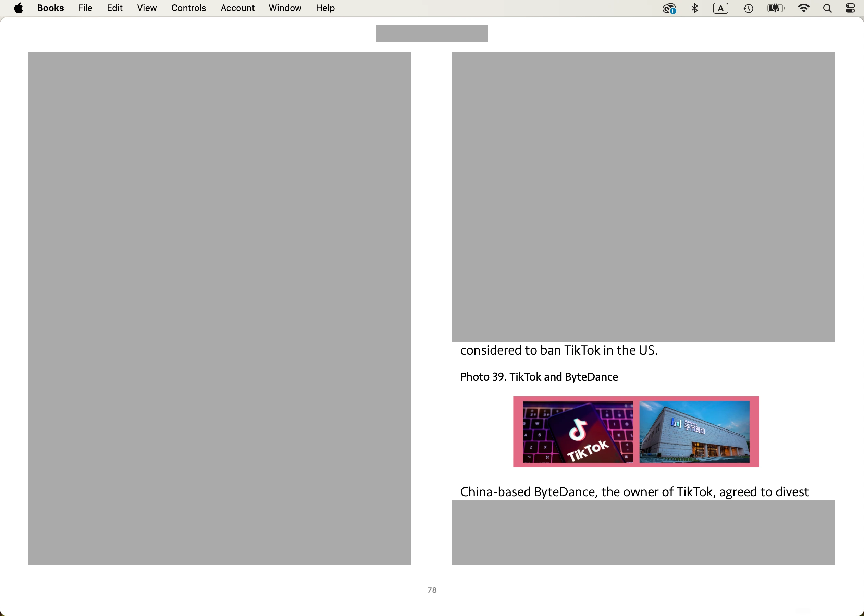Expand the Window menu
Viewport: 864px width, 616px height.
point(285,8)
